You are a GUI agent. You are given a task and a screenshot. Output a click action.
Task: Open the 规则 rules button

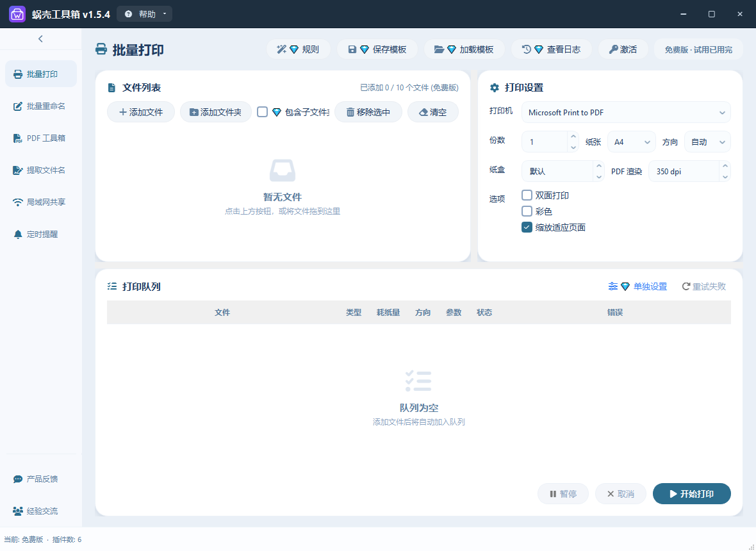299,49
